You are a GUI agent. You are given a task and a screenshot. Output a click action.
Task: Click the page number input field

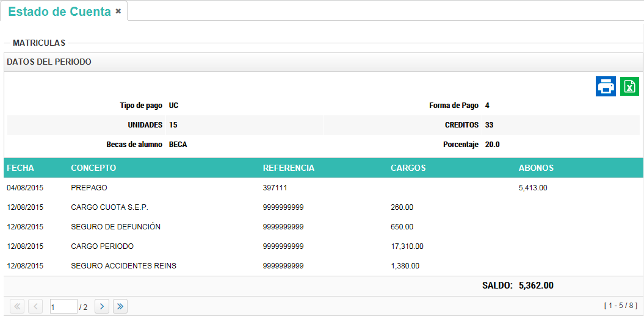63,307
